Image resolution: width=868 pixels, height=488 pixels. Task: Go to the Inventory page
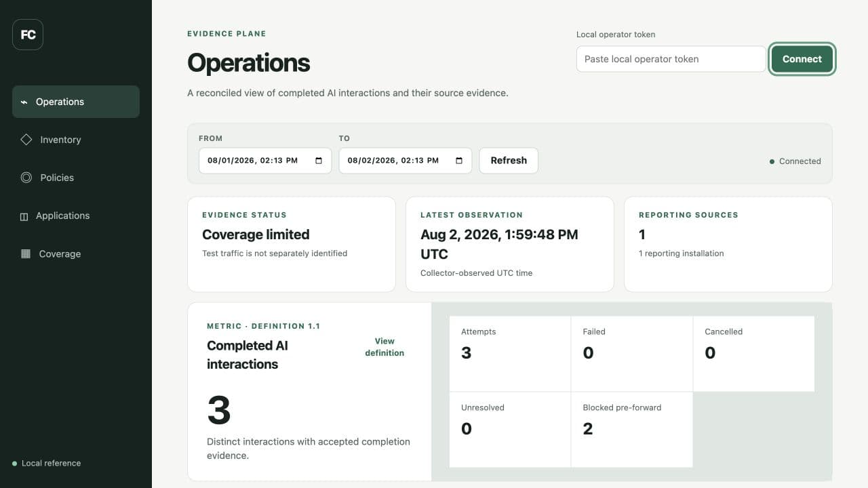coord(76,140)
